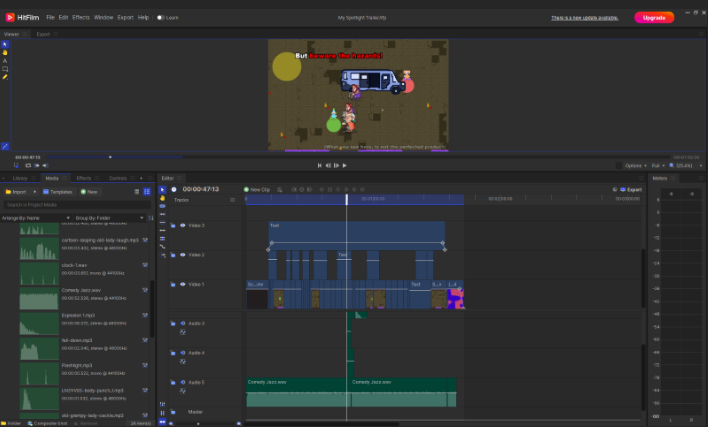
Task: Open the Effects menu
Action: coord(81,18)
